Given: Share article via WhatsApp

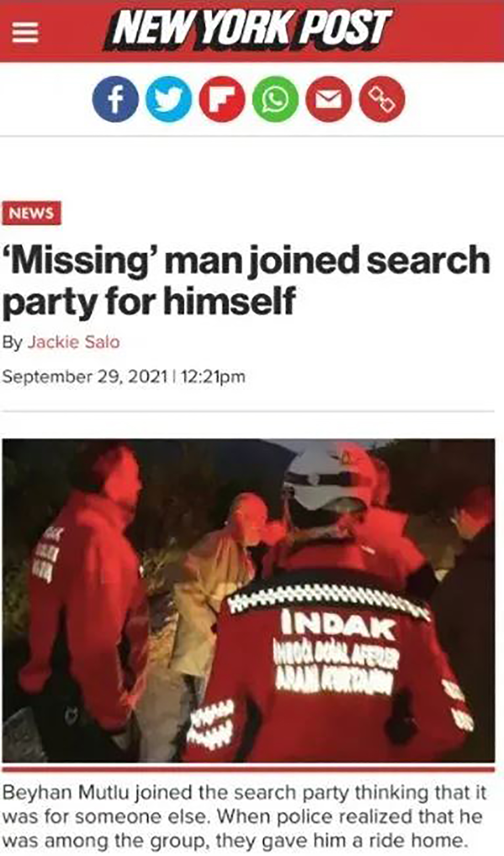Looking at the screenshot, I should coord(276,100).
